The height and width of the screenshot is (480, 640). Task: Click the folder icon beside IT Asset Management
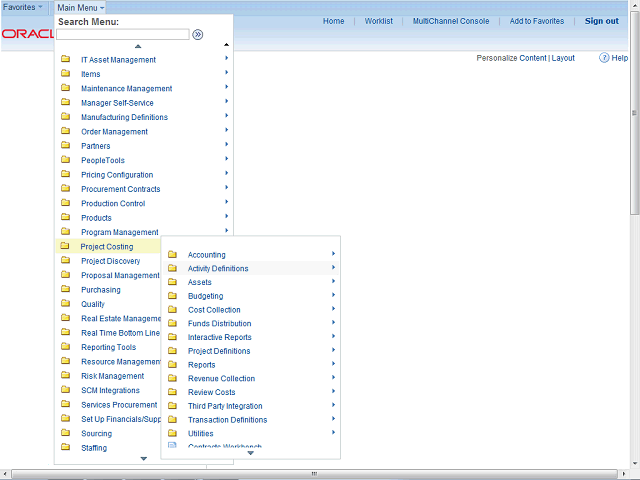(65, 60)
